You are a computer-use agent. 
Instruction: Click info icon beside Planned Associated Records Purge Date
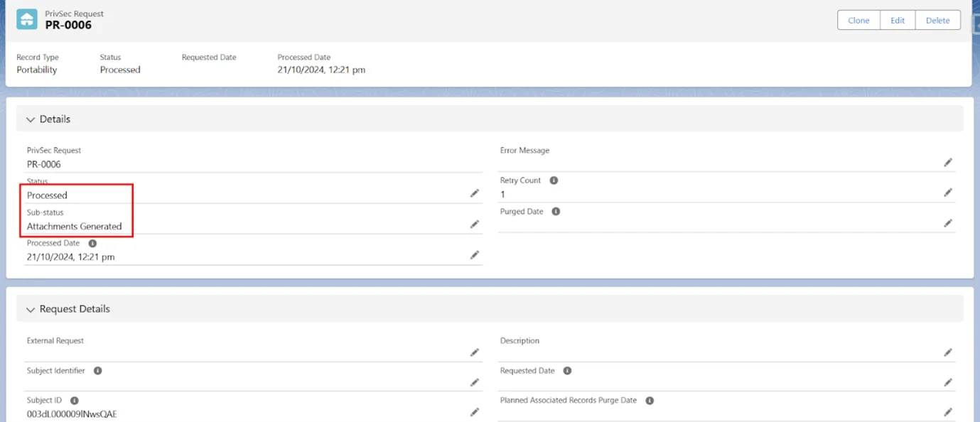click(650, 401)
